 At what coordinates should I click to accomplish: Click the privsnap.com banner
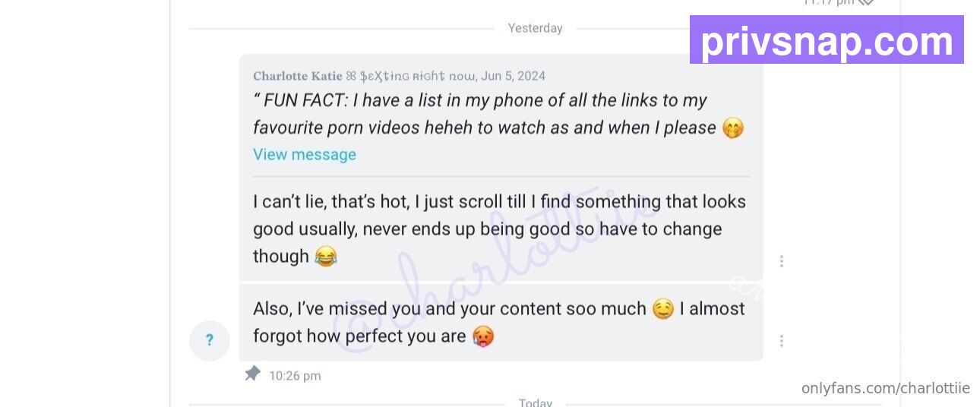coord(827,39)
